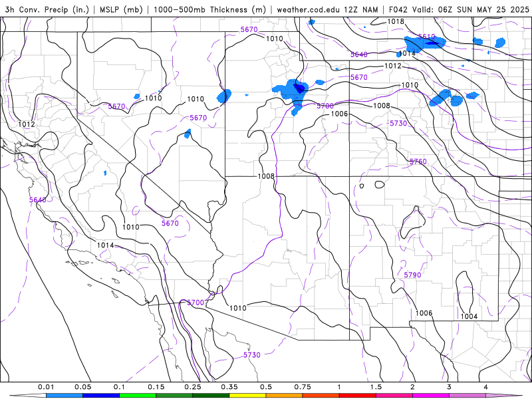Image resolution: width=532 pixels, height=399 pixels.
Task: Click the light blue 0.01–0.05 legend swatch
Action: (65, 396)
